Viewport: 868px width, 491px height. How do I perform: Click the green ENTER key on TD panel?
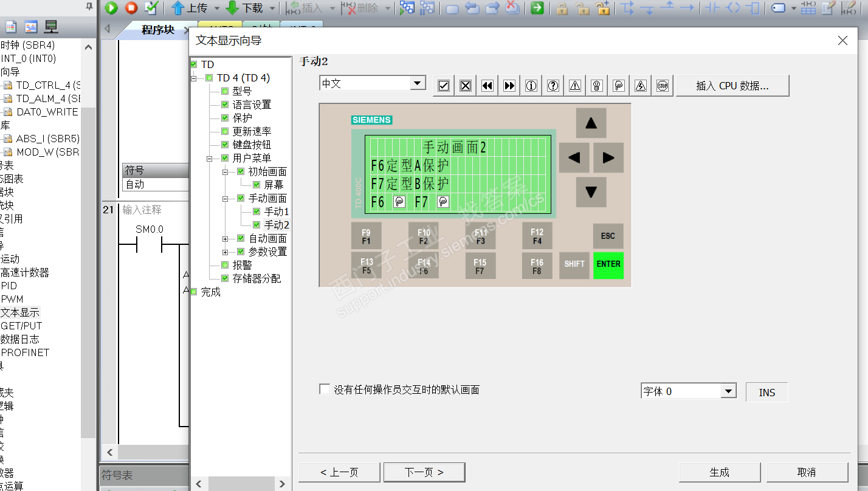(608, 264)
